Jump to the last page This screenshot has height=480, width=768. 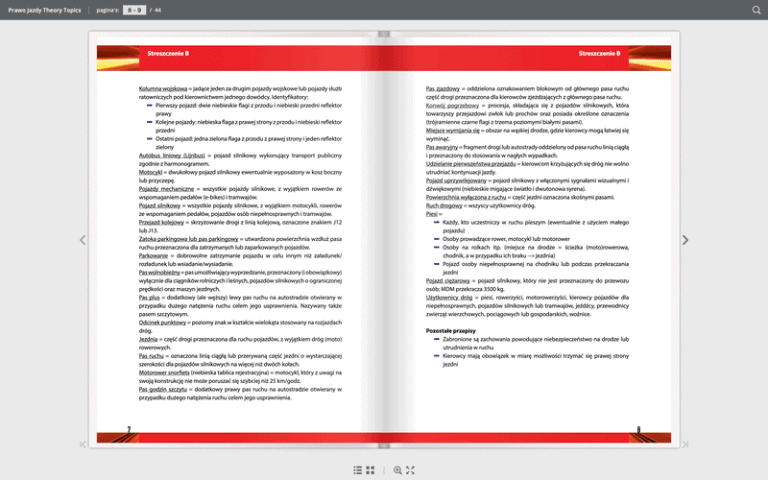coord(685,444)
